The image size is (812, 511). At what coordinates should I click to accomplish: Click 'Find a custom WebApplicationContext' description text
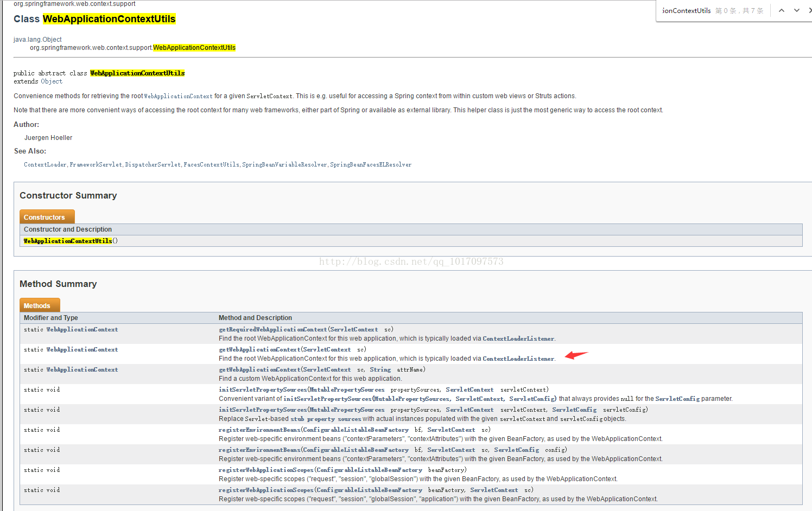310,379
